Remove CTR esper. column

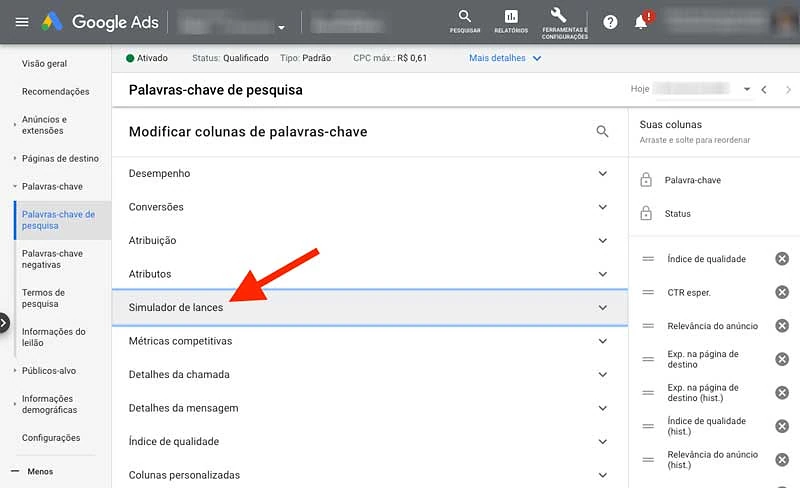[x=782, y=292]
